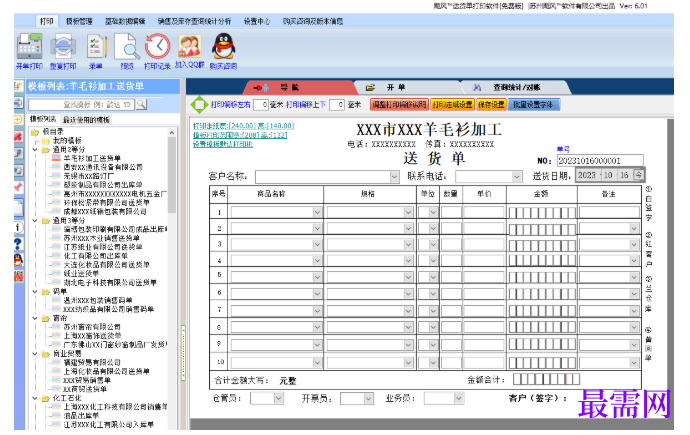Open the 联系电话 dropdown
Viewport: 690px width, 435px height.
[x=517, y=177]
